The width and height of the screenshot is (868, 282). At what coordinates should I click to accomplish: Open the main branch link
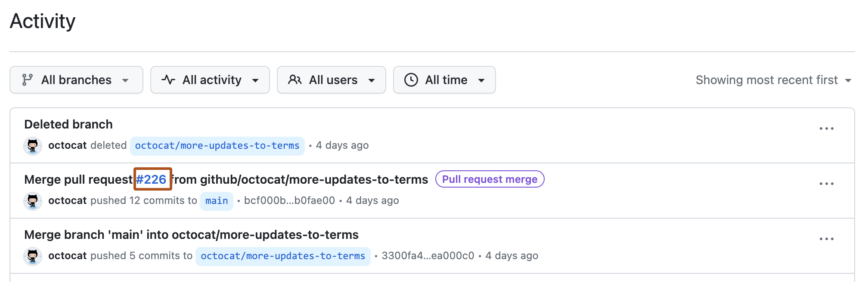pyautogui.click(x=217, y=201)
